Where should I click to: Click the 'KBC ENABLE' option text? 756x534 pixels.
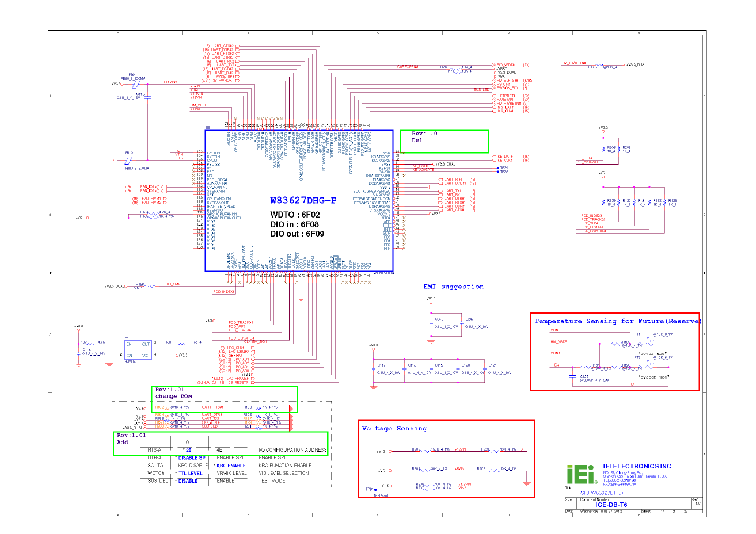coord(231,466)
